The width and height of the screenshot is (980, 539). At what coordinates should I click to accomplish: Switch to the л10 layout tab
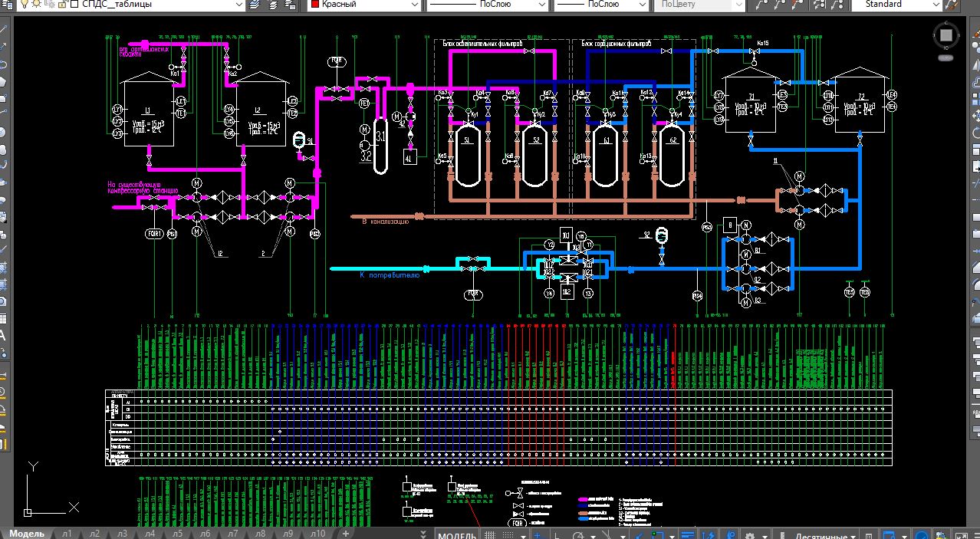click(317, 534)
